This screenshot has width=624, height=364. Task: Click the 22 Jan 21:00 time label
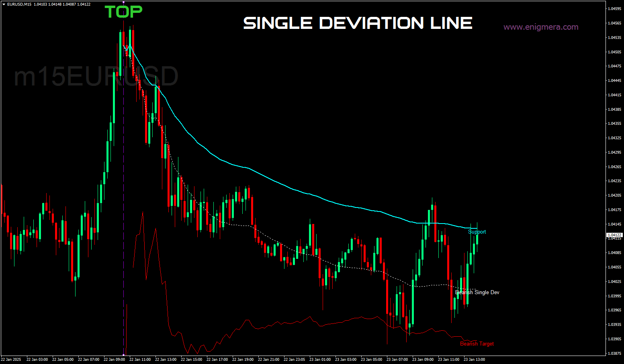pyautogui.click(x=268, y=360)
